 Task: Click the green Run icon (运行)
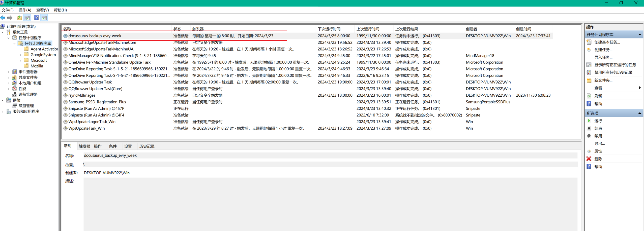[x=589, y=121]
